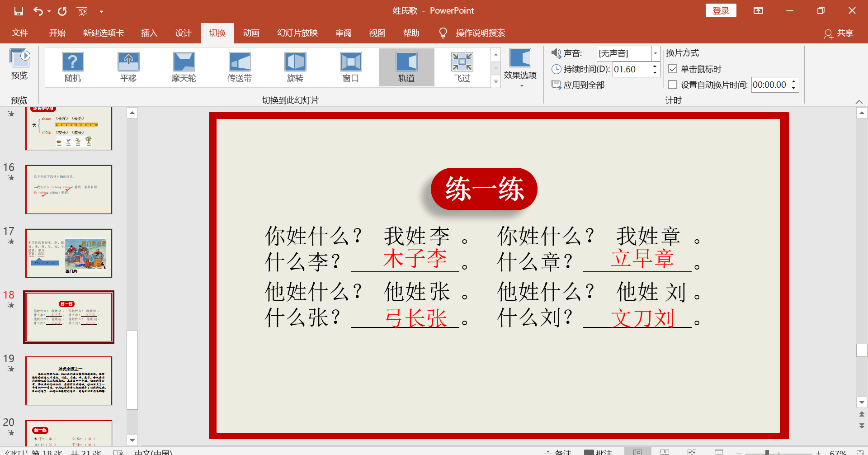Open the Customize Quick Access Toolbar arrow
Screen dimensions: 868x455
click(101, 11)
